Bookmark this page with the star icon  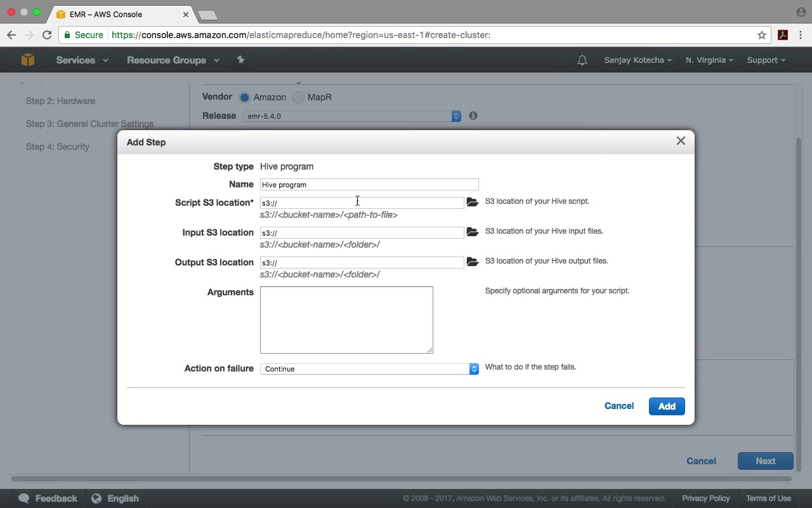coord(762,35)
